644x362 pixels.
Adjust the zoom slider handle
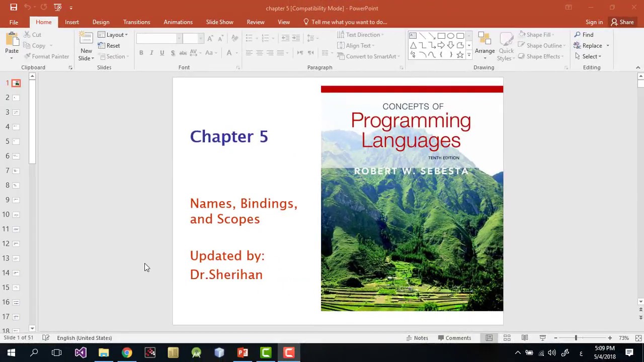pos(576,338)
